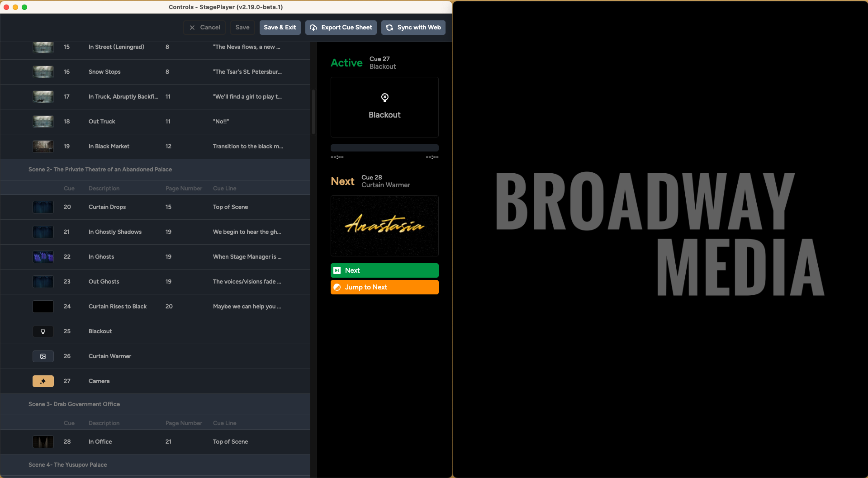This screenshot has width=868, height=478.
Task: Select "In Truck, Abruptly Backfi..." description
Action: (123, 97)
